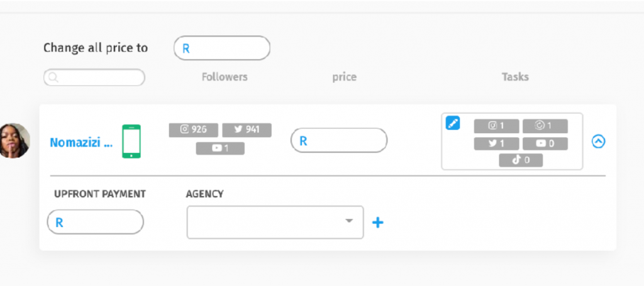Viewport: 644px width, 286px height.
Task: Click the TikTok tasks badge
Action: (x=521, y=160)
